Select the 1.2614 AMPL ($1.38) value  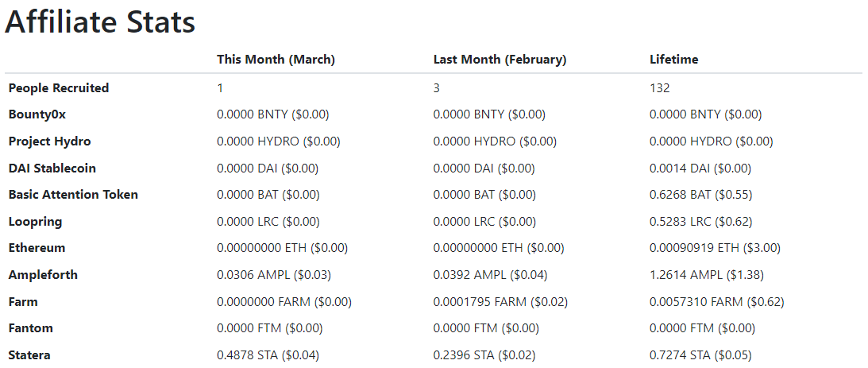707,275
